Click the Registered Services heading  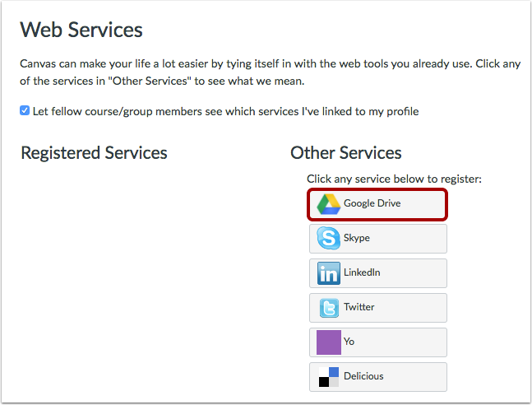94,153
